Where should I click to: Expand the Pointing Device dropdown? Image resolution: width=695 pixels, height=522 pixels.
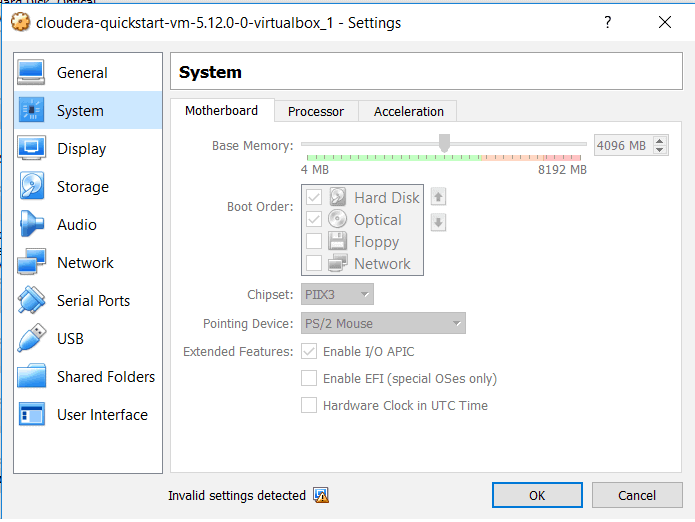[x=383, y=324]
